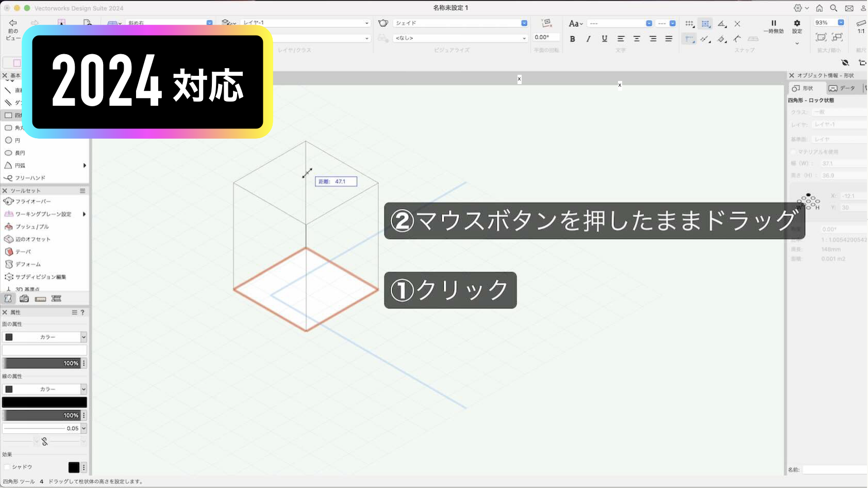Apply underline text formatting
This screenshot has height=488, width=868.
pos(605,39)
